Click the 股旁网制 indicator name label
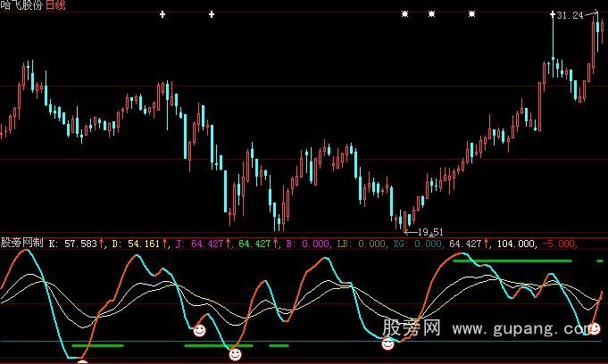The image size is (608, 364). pos(21,242)
